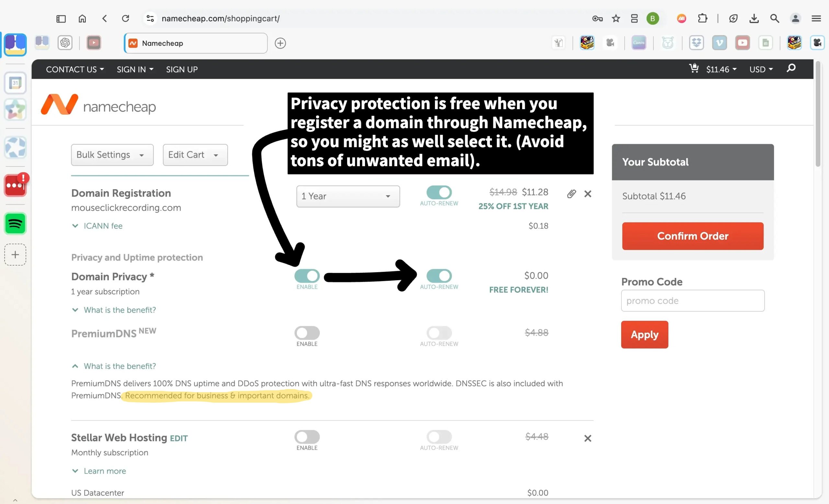The image size is (829, 504).
Task: Click the promo code input field
Action: coord(692,301)
